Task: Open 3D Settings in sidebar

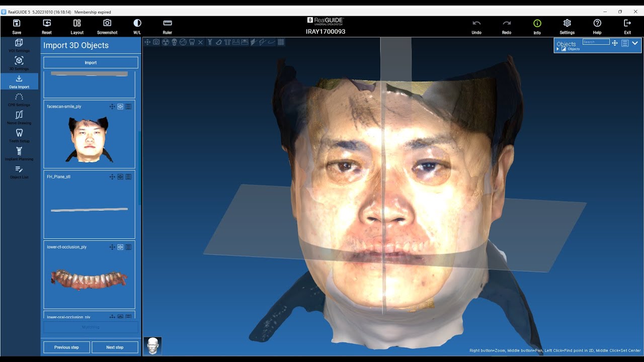Action: click(19, 63)
